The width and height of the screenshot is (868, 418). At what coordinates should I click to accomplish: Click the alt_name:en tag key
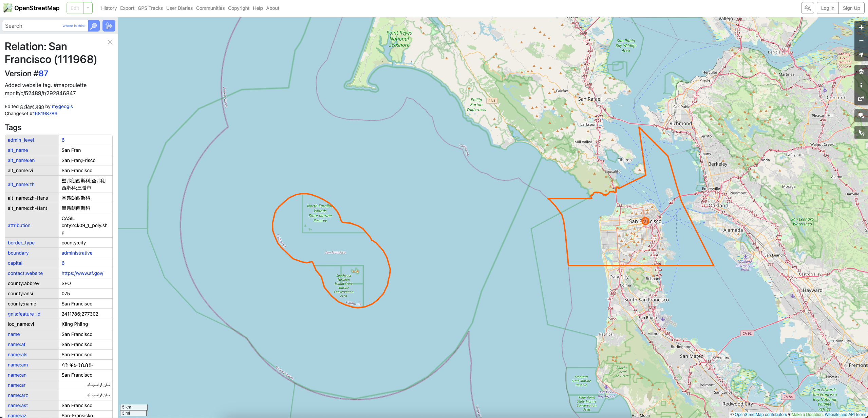[21, 160]
